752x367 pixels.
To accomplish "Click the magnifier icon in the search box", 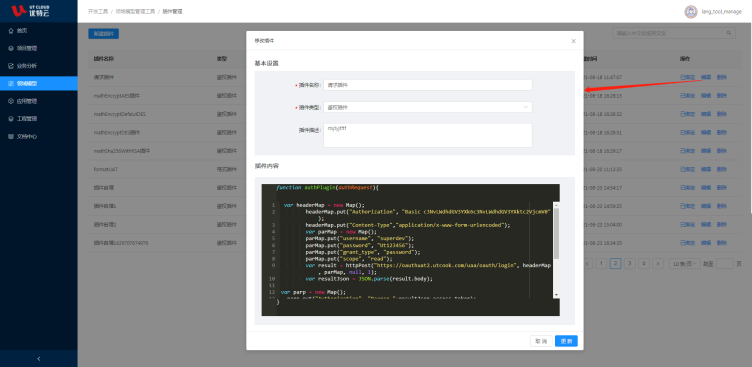I will click(728, 33).
